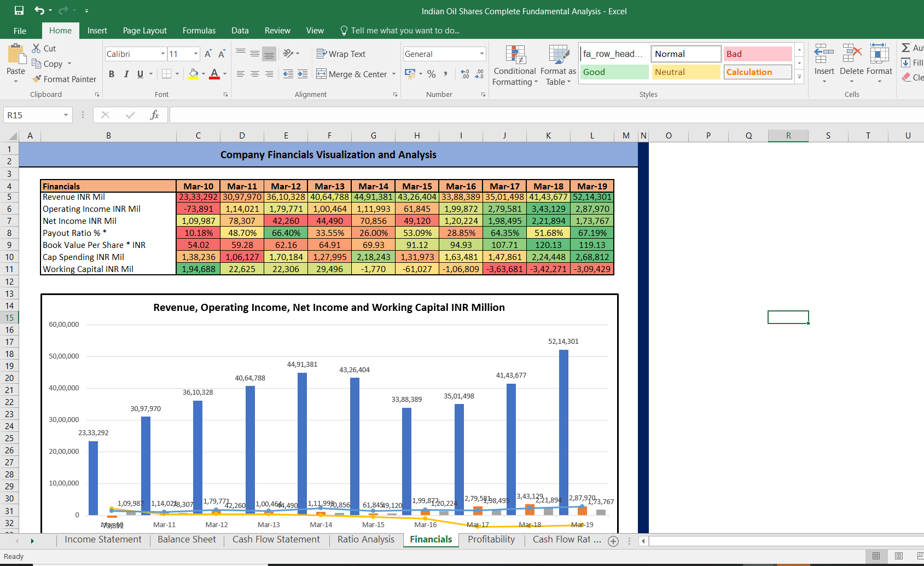The image size is (924, 566).
Task: Apply the Bad cell style
Action: [x=758, y=54]
